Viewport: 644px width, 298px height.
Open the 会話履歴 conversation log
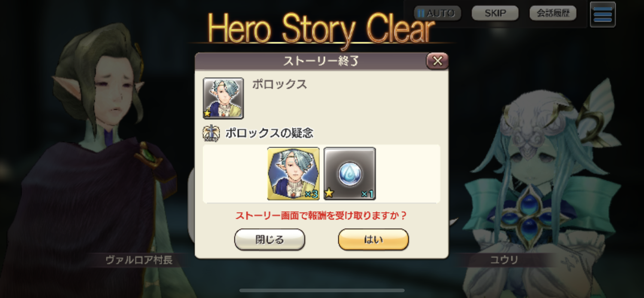coord(553,13)
